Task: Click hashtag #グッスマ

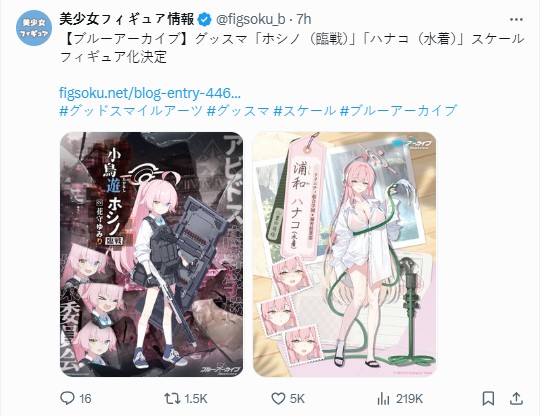Action: point(238,111)
